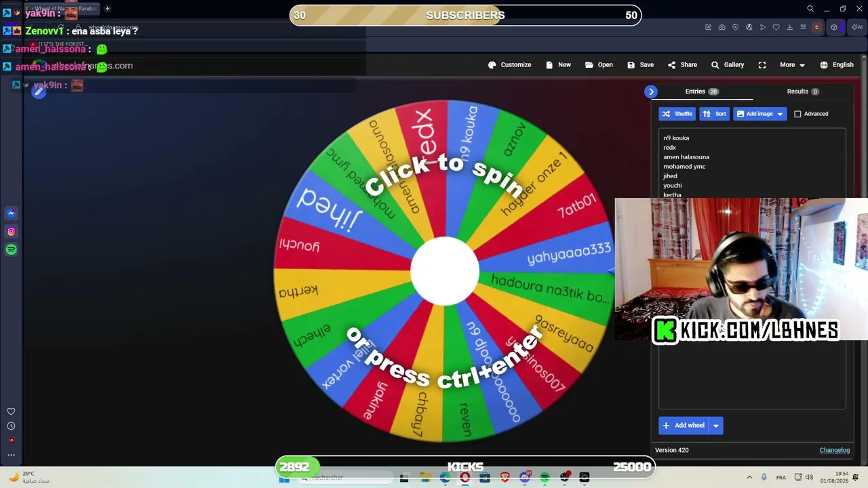Screen dimensions: 868x488
Task: Open the sidebar three-dots menu
Action: pos(11,455)
